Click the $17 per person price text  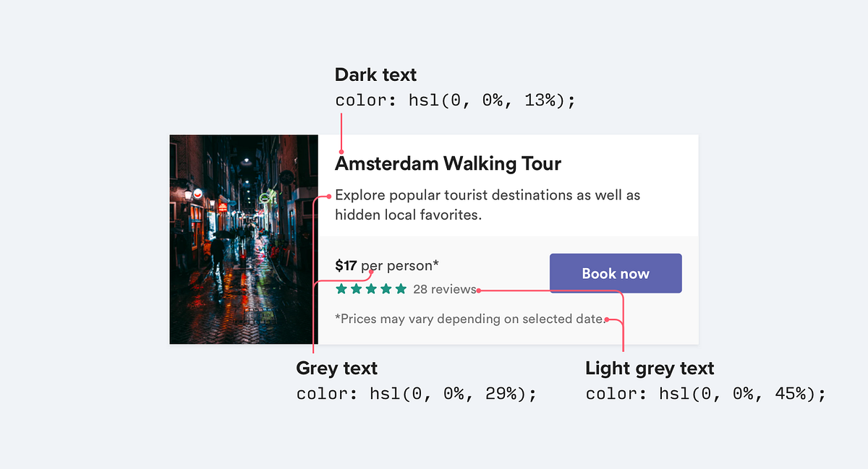pyautogui.click(x=386, y=265)
